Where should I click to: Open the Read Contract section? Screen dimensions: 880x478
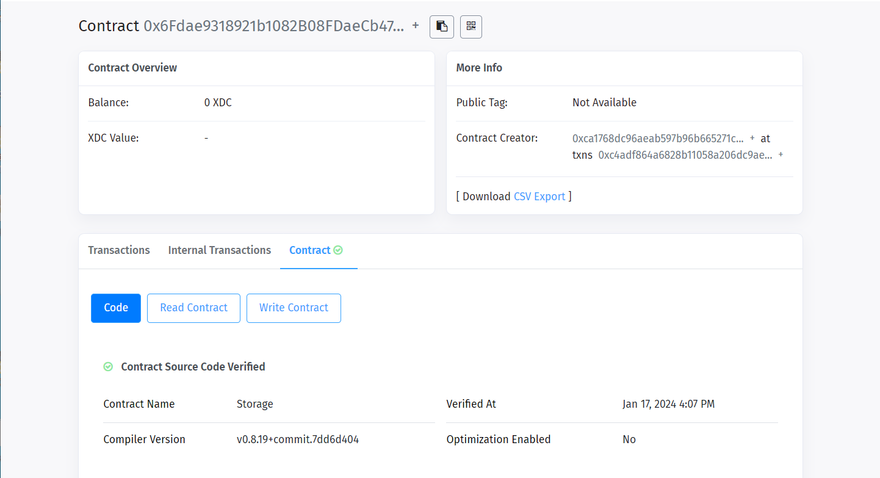[x=194, y=308]
